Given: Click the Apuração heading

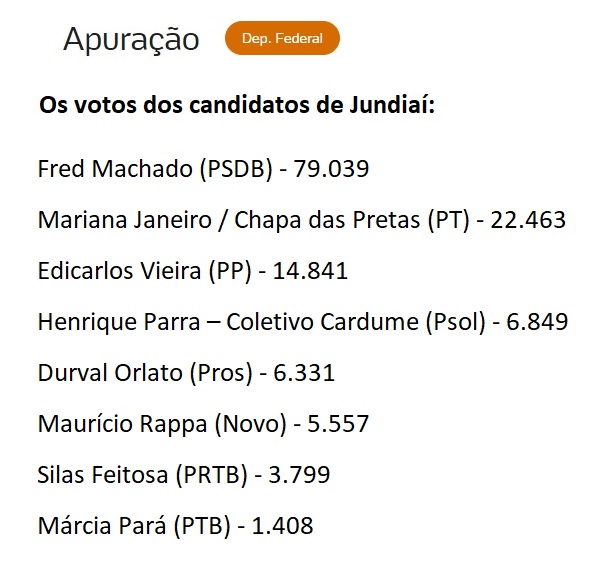Looking at the screenshot, I should (x=131, y=40).
